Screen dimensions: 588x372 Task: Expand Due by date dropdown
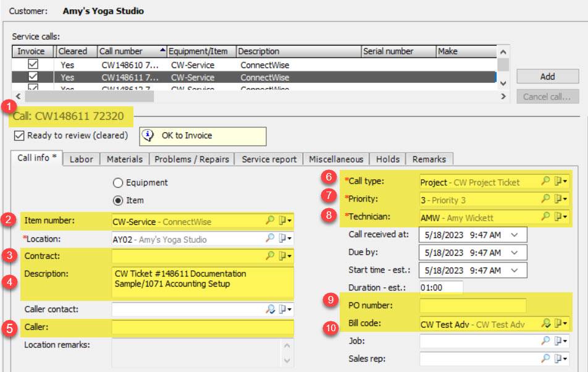click(x=514, y=253)
